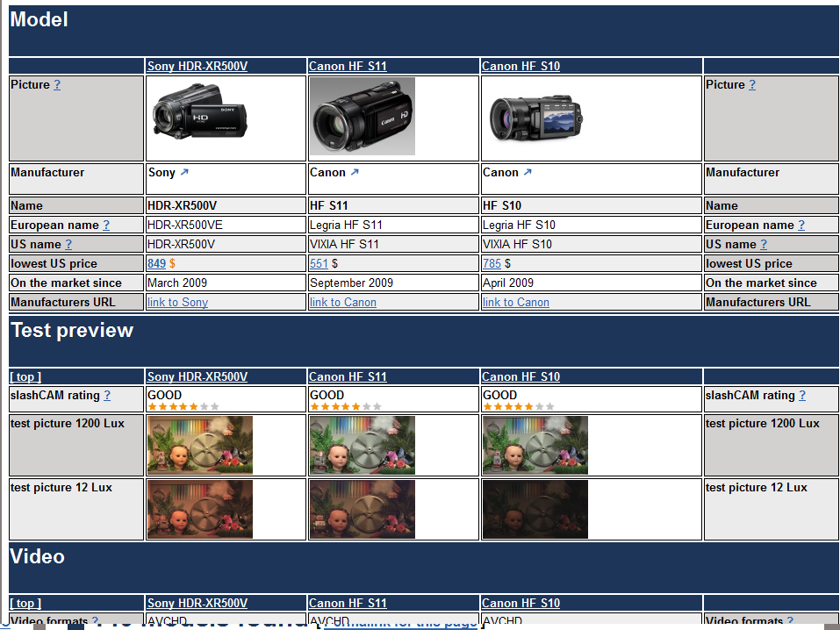This screenshot has height=630, width=840.
Task: Click the right 'test picture 12 Lux' label
Action: (757, 488)
